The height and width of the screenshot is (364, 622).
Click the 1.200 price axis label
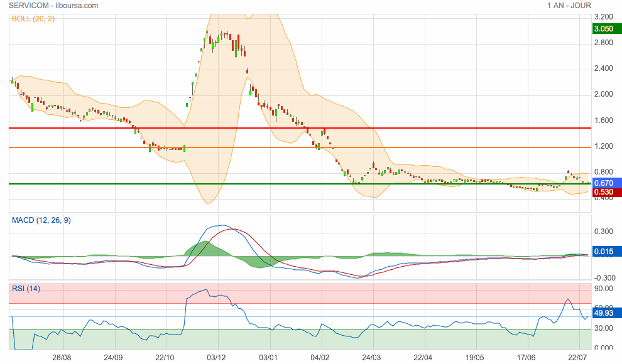pos(603,146)
